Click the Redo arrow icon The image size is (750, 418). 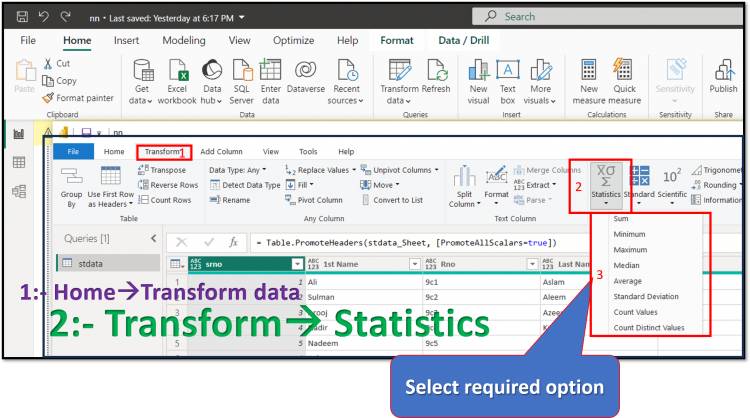pos(65,17)
